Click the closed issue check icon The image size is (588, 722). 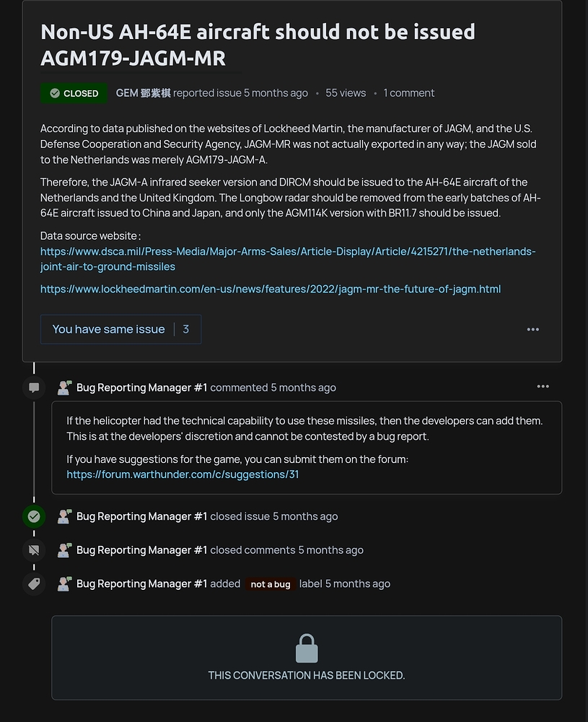[33, 516]
